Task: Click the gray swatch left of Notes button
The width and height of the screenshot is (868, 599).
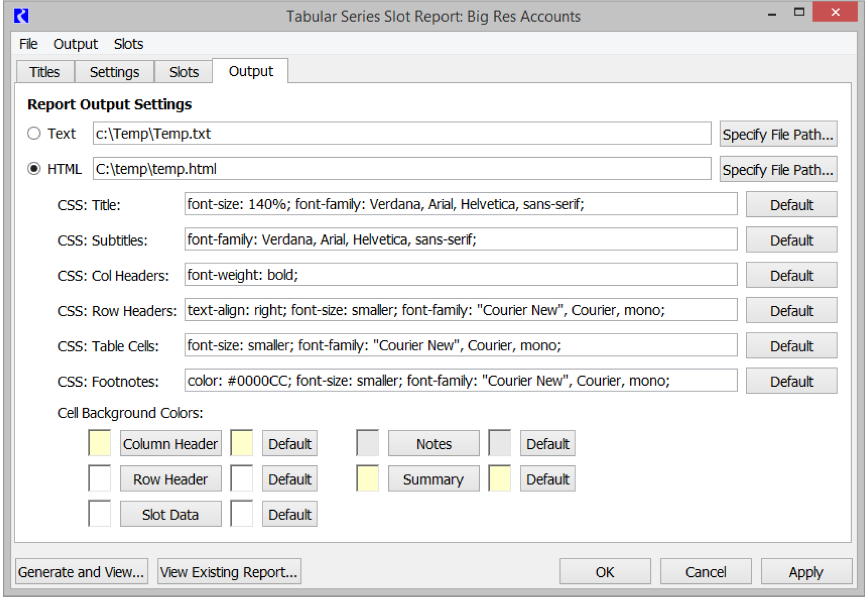Action: [x=368, y=443]
